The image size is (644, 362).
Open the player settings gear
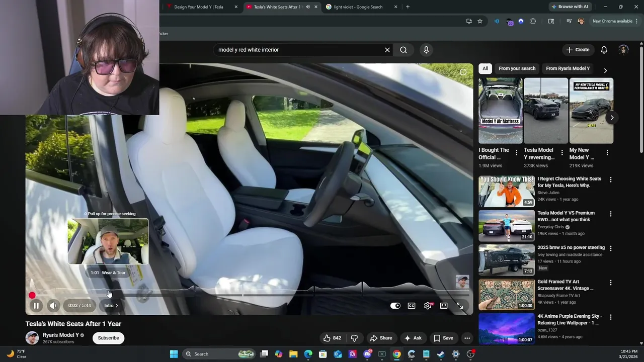coord(428,306)
